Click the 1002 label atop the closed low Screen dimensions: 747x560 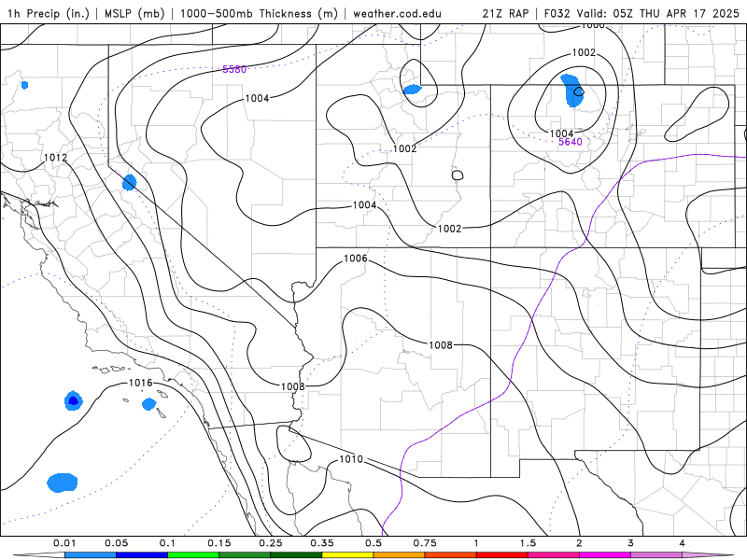tap(584, 52)
